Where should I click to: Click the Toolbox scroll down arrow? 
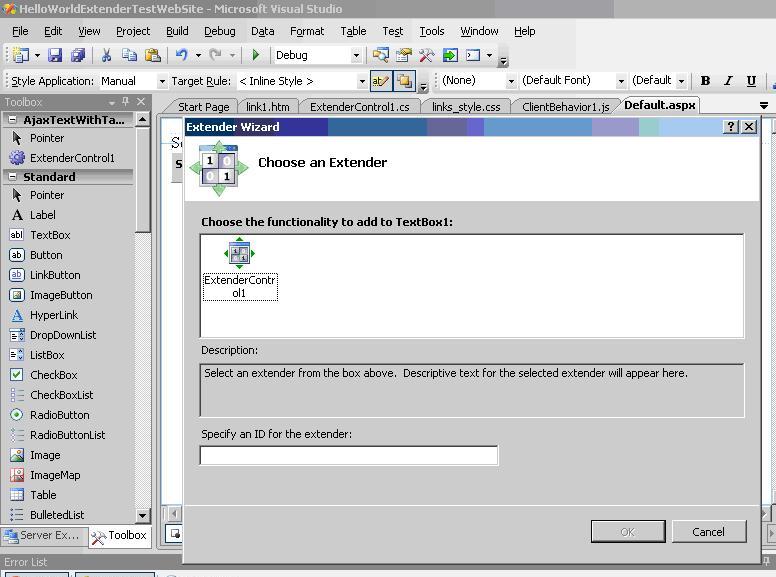coord(143,515)
